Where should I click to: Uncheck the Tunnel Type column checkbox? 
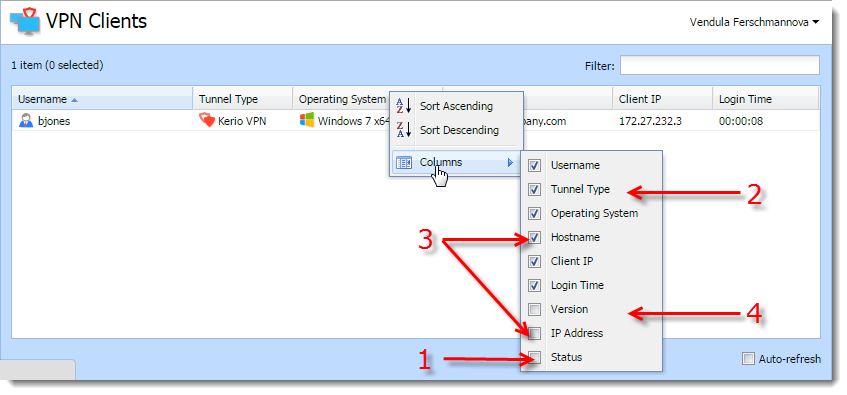(534, 190)
